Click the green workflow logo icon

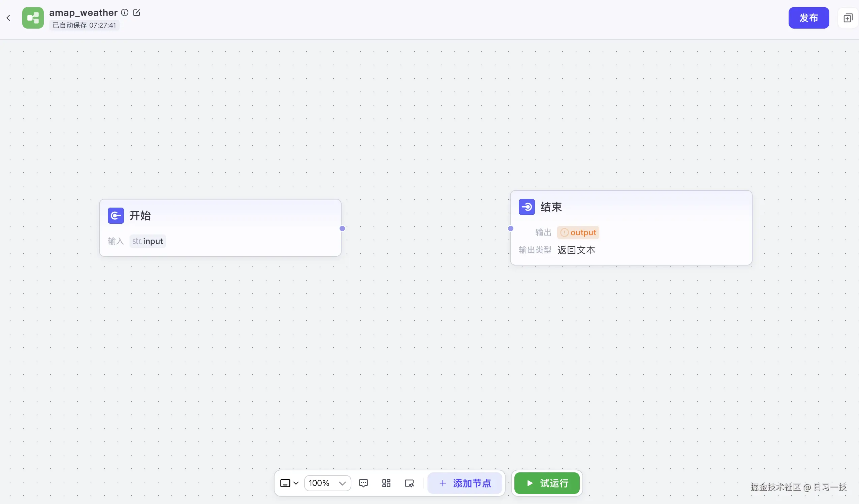pos(33,18)
